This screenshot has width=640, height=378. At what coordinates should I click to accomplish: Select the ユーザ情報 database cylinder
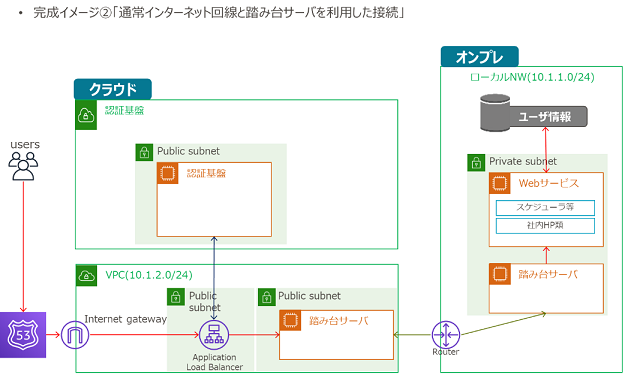point(495,113)
